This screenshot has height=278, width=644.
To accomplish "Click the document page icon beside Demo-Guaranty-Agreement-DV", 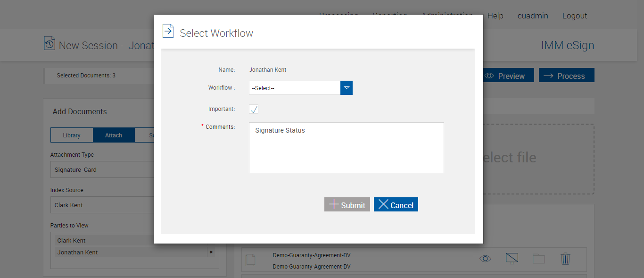I will click(x=251, y=260).
